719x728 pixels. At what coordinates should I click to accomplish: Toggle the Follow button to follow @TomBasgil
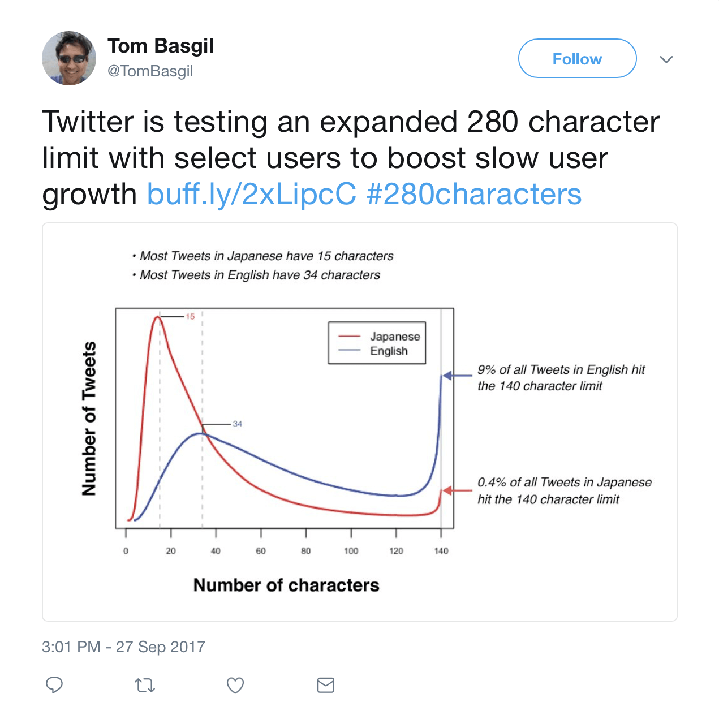577,58
